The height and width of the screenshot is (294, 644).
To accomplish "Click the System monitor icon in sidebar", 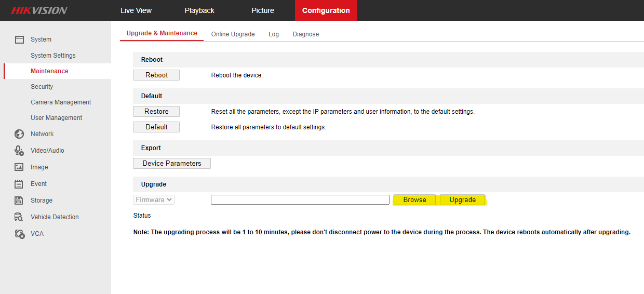I will [19, 39].
